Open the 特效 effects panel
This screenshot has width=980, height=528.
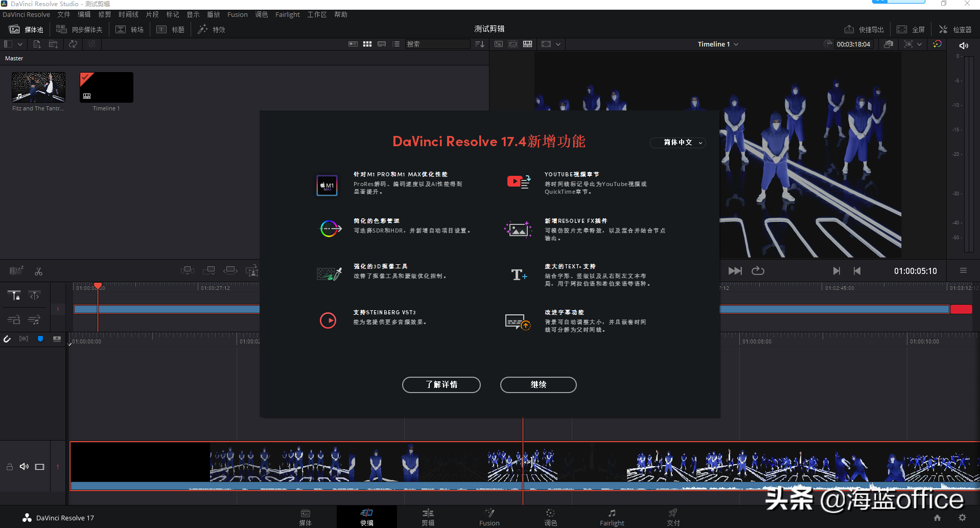[x=212, y=30]
